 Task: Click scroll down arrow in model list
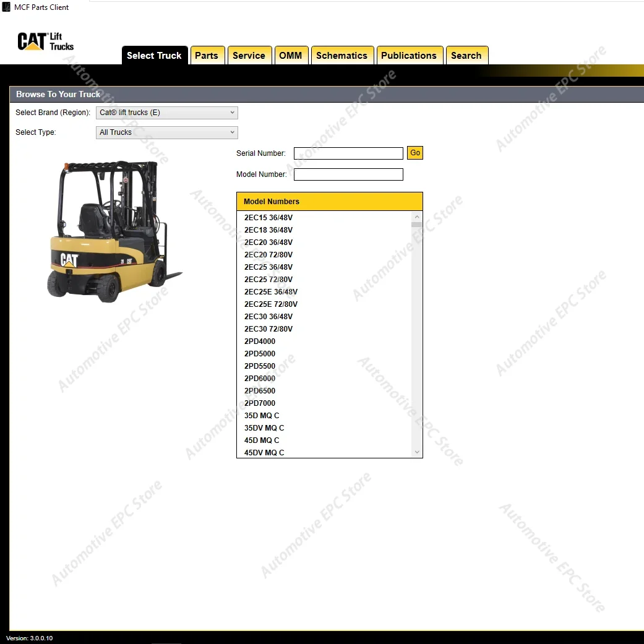[417, 452]
